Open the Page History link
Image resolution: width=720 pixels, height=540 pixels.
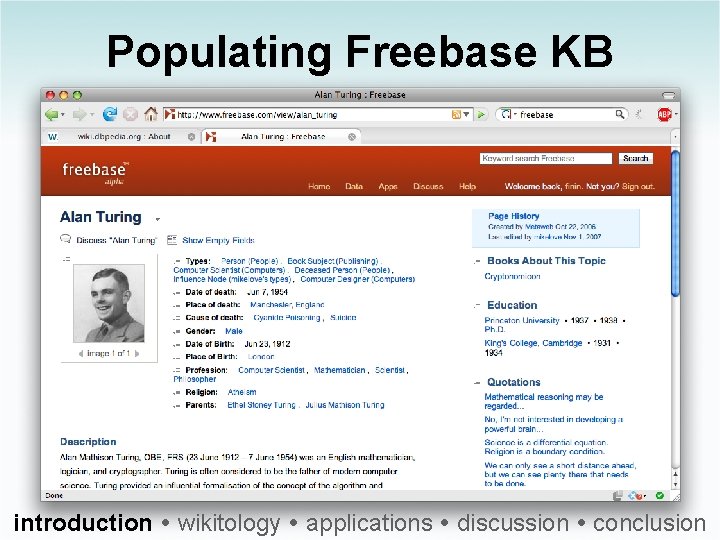[x=513, y=216]
